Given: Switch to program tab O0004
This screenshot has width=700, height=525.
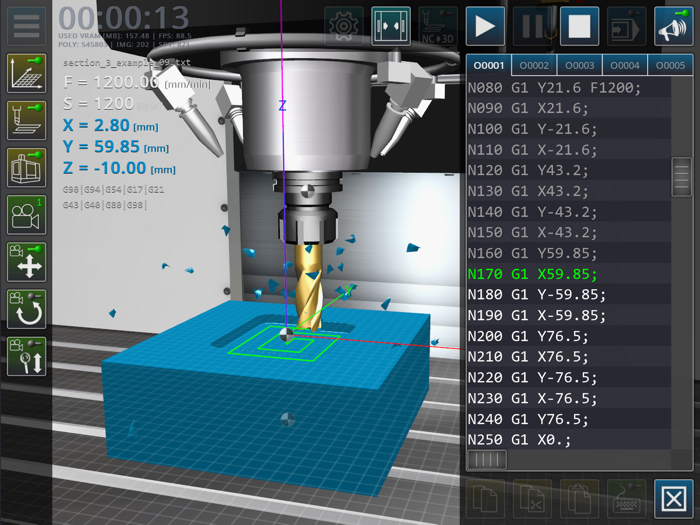Looking at the screenshot, I should [x=625, y=66].
